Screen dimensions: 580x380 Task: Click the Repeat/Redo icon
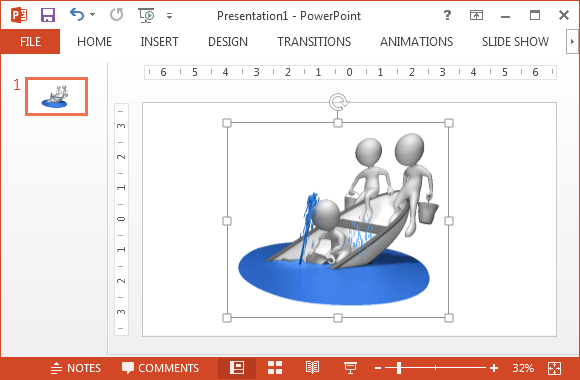pos(117,15)
